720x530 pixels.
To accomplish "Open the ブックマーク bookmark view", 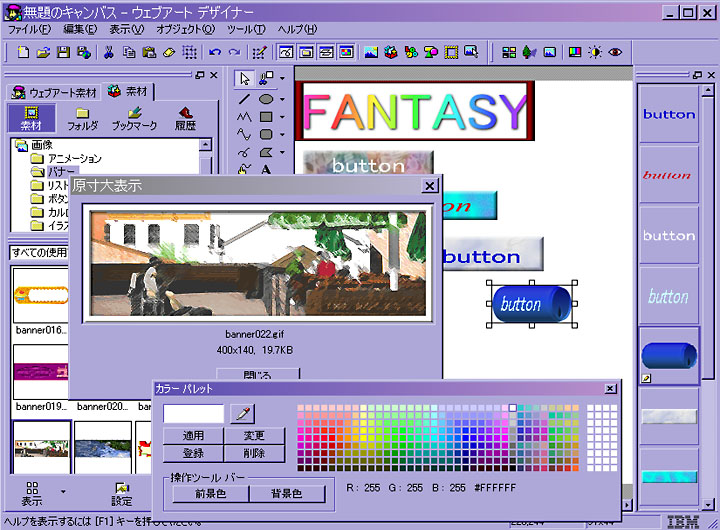I will tap(134, 119).
